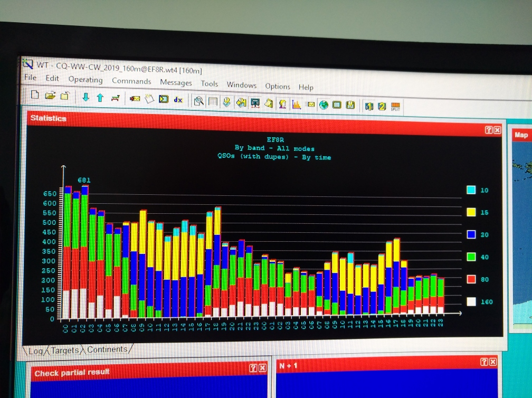Open the DX cluster toolbar icon
Viewport: 532px width, 398px height.
(x=178, y=99)
